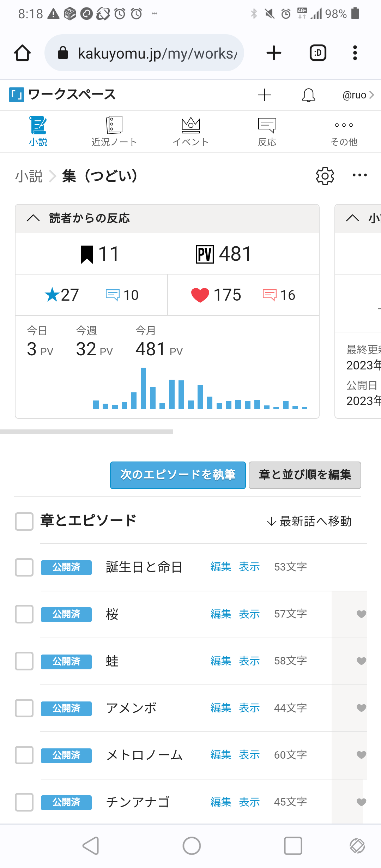
Task: Open the @ruo account menu
Action: pyautogui.click(x=358, y=95)
